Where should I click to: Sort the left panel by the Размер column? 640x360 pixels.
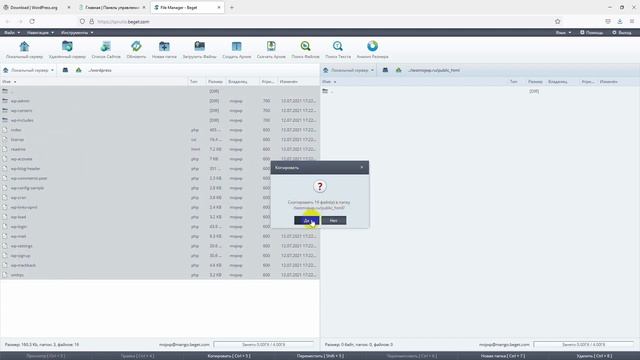coord(215,82)
